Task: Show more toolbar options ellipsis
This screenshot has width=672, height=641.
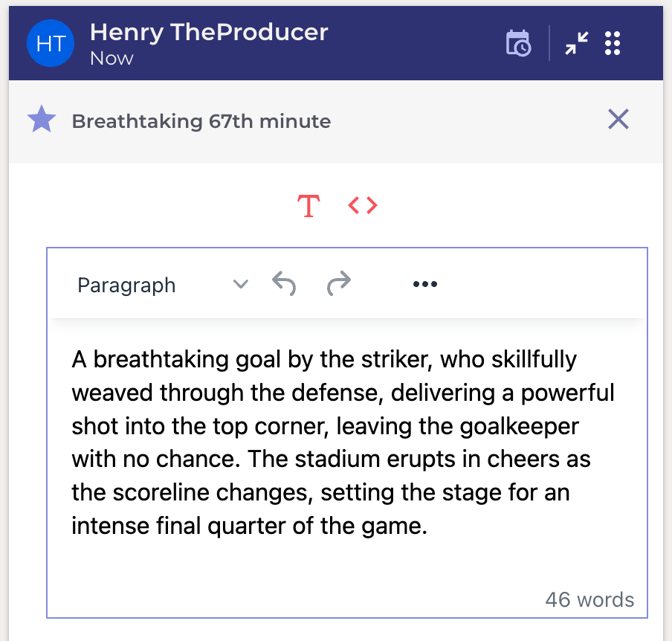Action: click(424, 284)
